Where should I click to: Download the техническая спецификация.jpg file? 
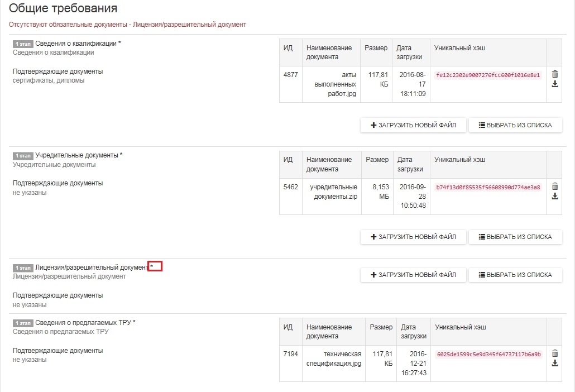point(554,363)
